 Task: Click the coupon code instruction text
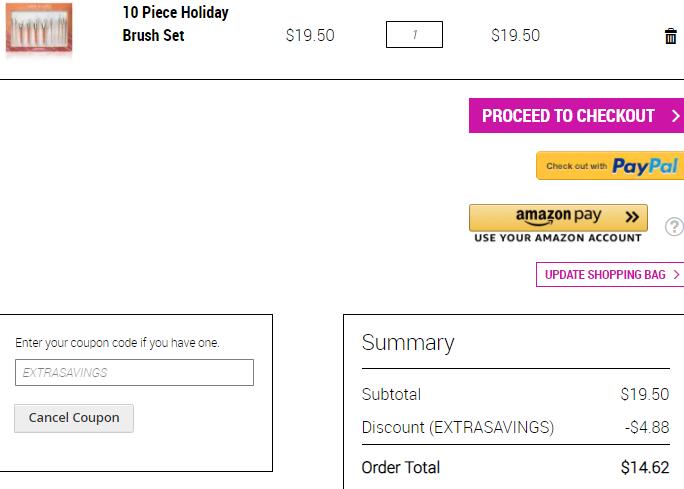pyautogui.click(x=117, y=343)
